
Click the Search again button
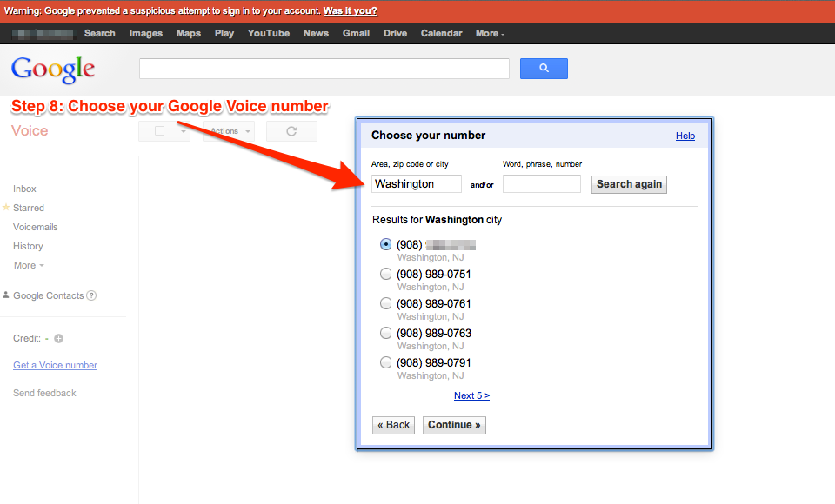629,184
